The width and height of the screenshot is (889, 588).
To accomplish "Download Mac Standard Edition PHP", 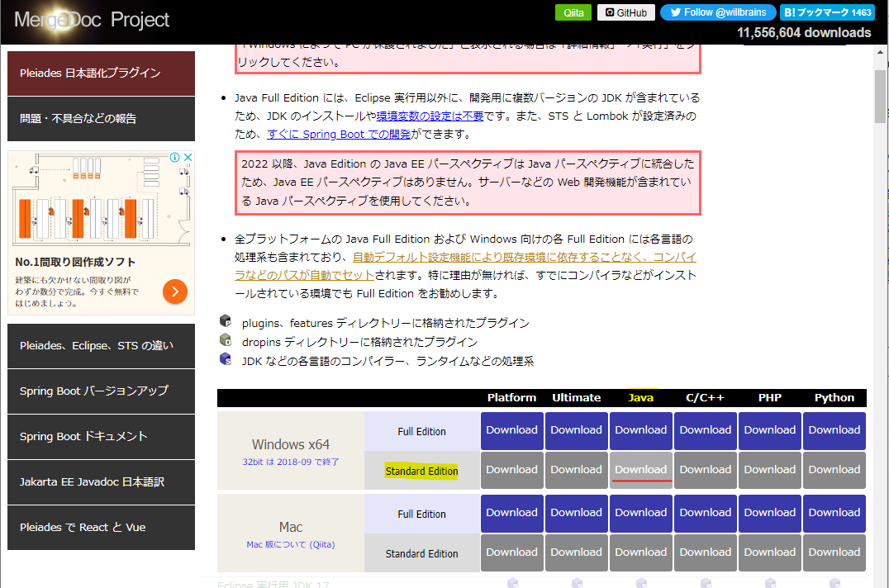I will (770, 552).
